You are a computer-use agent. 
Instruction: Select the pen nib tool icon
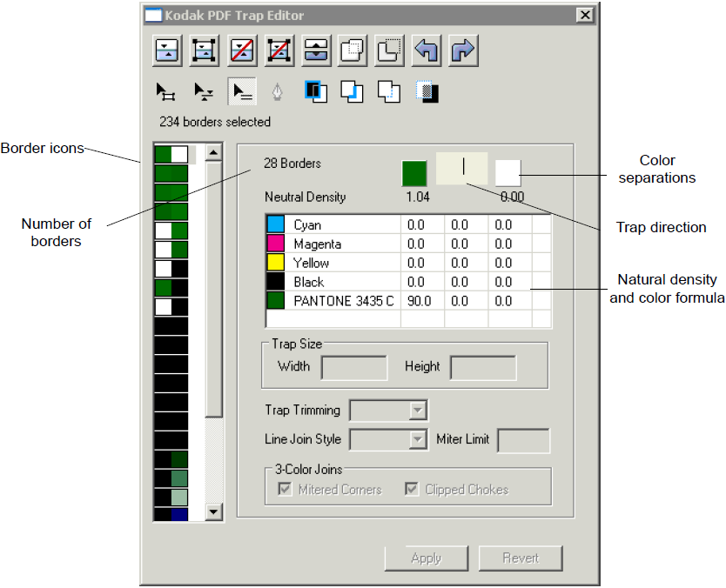coord(278,91)
